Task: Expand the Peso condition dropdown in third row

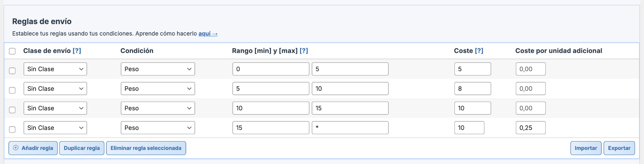Action: tap(158, 108)
